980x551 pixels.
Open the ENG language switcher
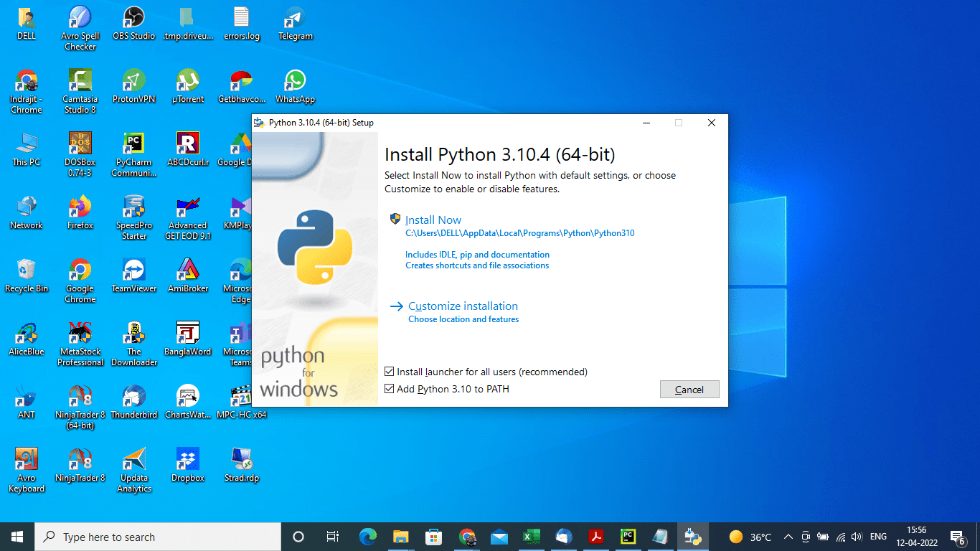(x=877, y=536)
